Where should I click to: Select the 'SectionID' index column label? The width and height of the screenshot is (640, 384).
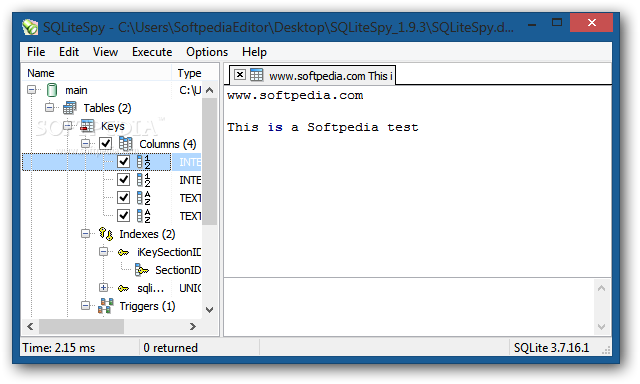pos(178,270)
